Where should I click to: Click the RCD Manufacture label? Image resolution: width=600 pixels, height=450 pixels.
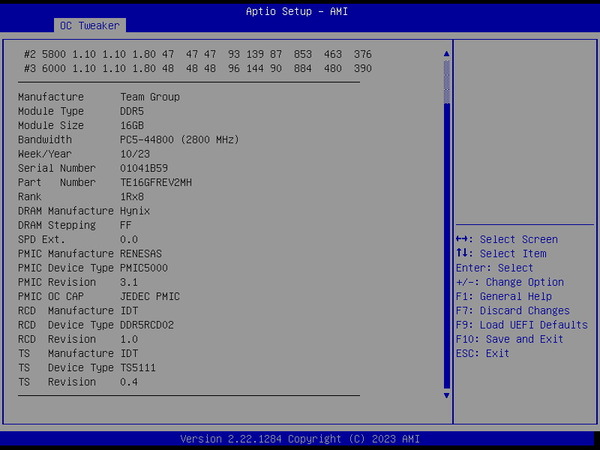(x=66, y=311)
